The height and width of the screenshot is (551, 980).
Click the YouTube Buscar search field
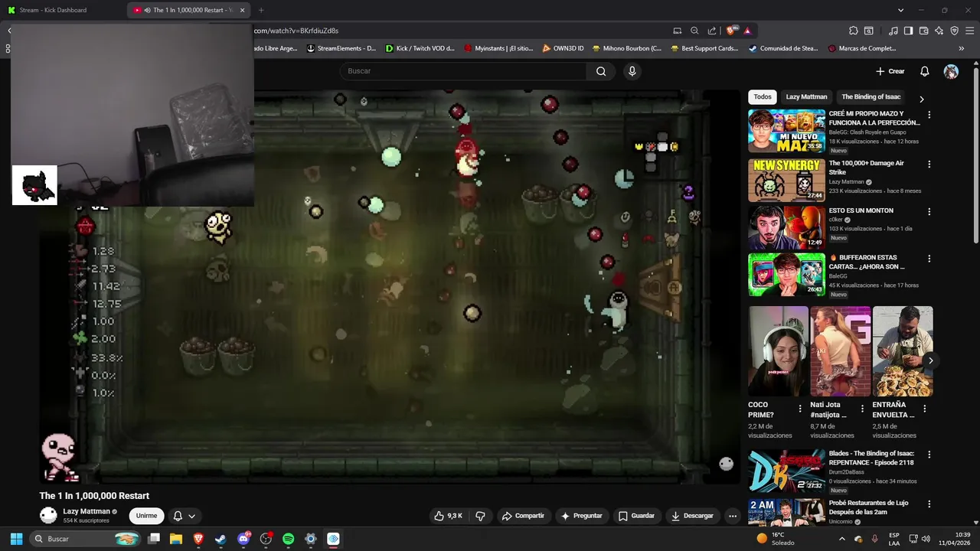[x=463, y=71]
